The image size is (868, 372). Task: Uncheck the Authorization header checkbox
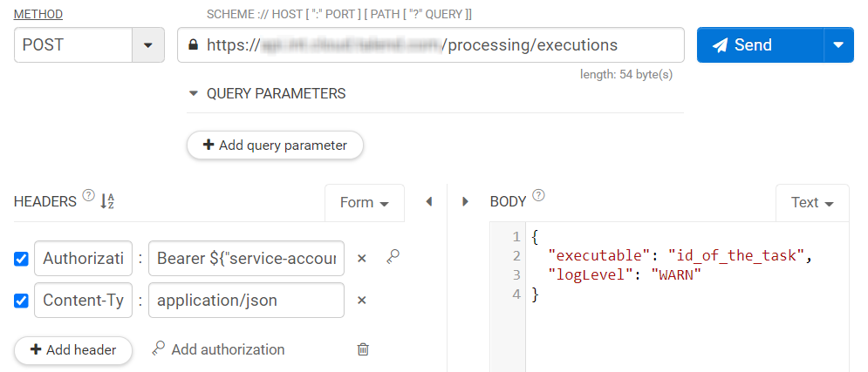pyautogui.click(x=21, y=258)
